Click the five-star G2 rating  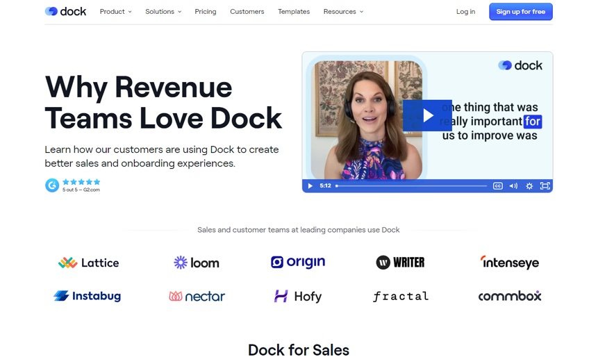coord(81,182)
